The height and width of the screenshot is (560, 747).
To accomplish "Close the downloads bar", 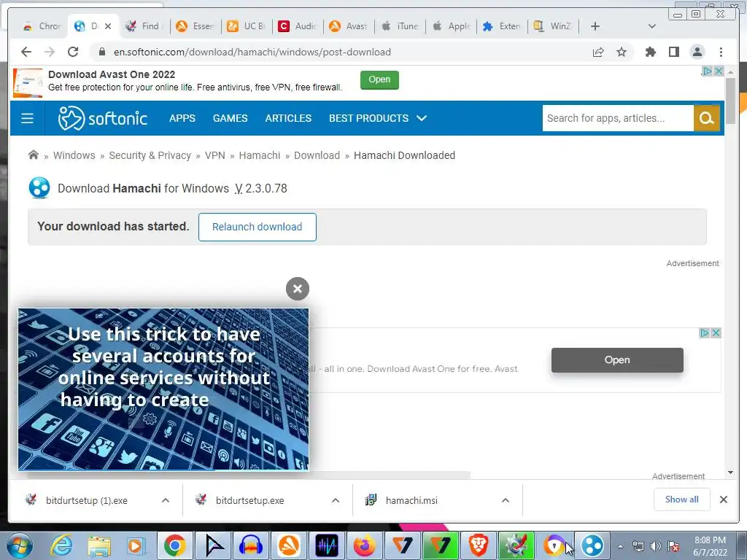I will point(723,499).
